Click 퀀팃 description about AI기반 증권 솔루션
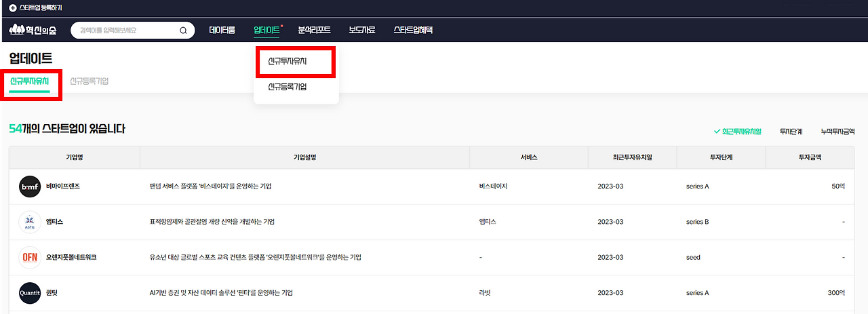 (x=221, y=293)
